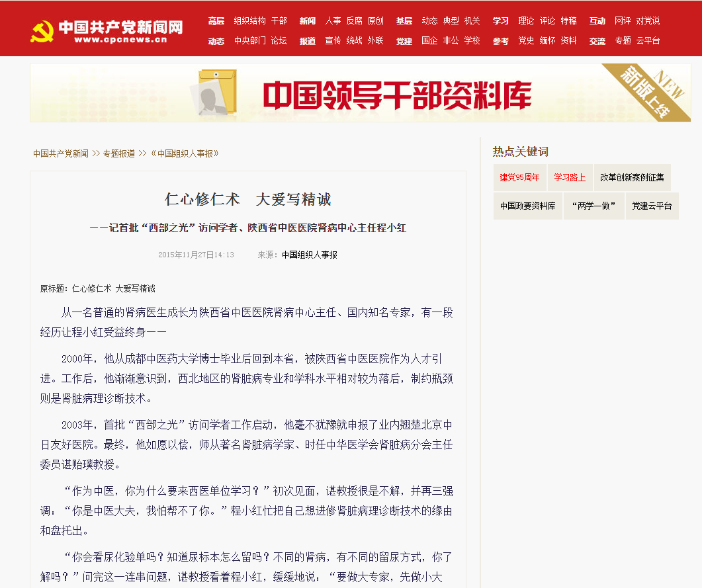Open the 特稿 nav link
702x588 pixels.
click(x=569, y=21)
